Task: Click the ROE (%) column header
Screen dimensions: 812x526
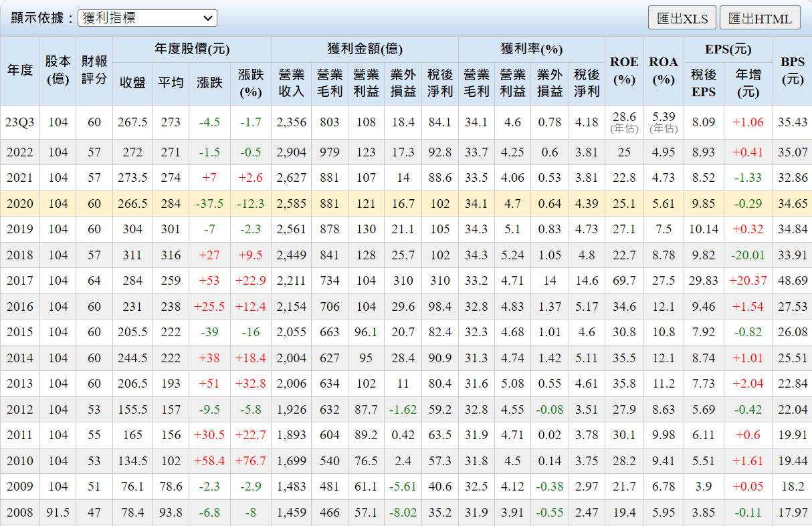Action: 624,70
